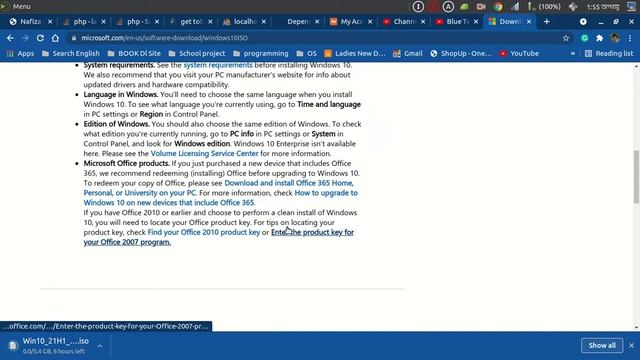Viewport: 640px width, 360px height.
Task: Open the Reading list panel
Action: coord(609,53)
